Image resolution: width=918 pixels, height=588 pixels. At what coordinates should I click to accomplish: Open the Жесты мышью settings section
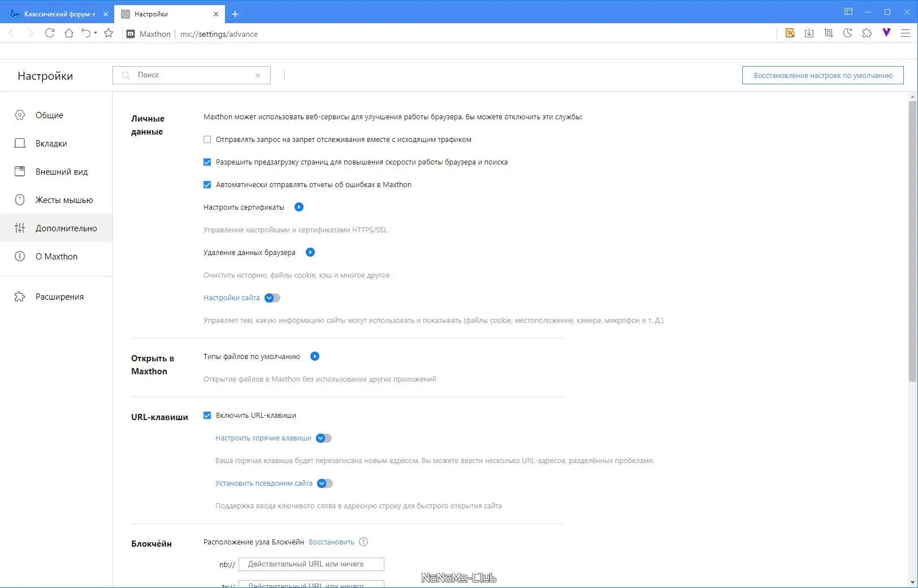(56, 200)
